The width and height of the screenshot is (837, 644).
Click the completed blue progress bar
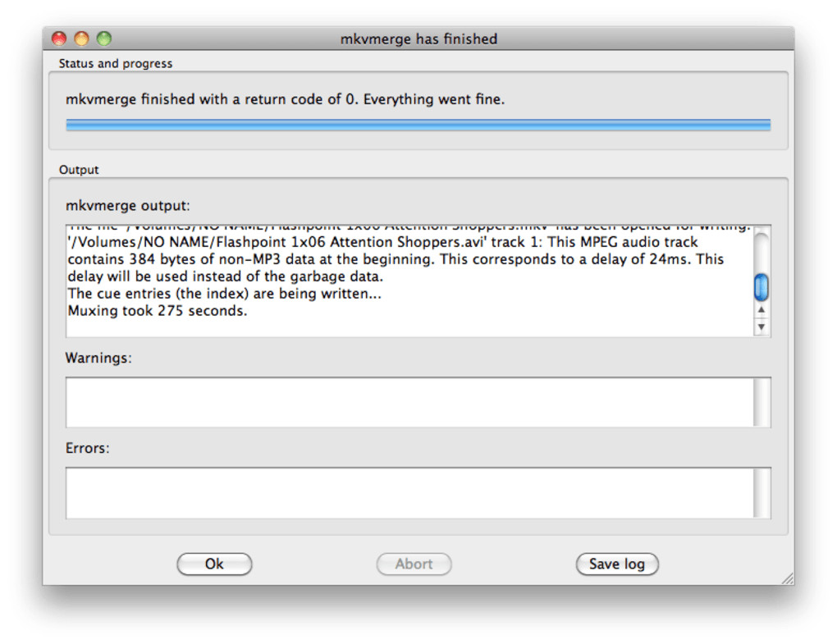tap(418, 125)
